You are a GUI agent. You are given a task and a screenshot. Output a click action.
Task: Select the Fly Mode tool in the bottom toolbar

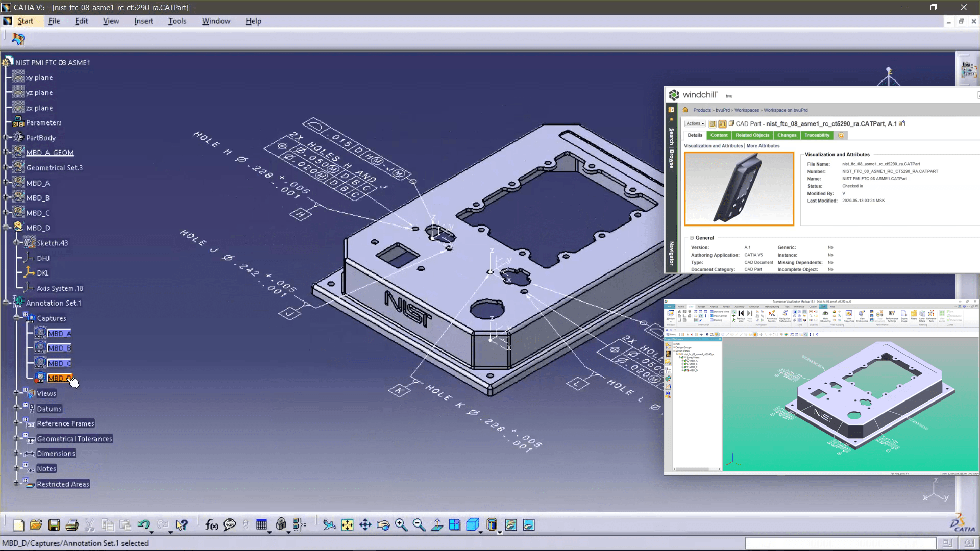point(329,524)
